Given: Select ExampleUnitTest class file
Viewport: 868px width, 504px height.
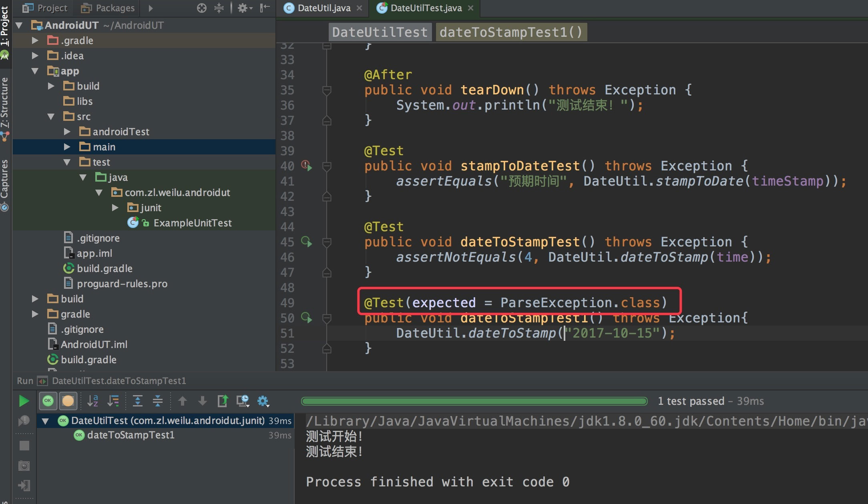Looking at the screenshot, I should [179, 223].
